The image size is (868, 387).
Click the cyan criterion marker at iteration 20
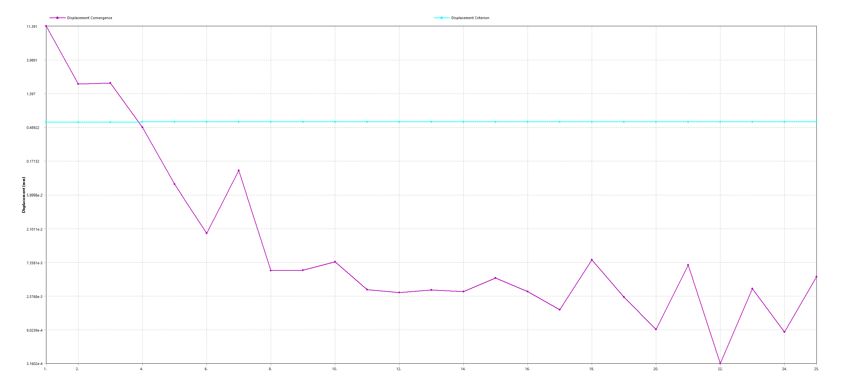(656, 122)
